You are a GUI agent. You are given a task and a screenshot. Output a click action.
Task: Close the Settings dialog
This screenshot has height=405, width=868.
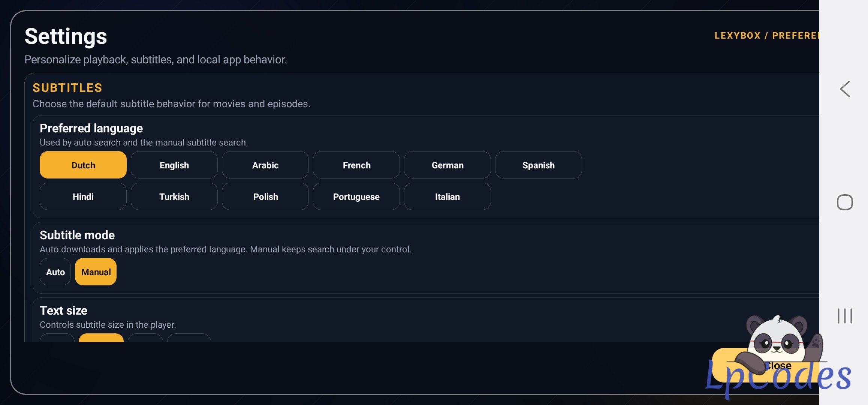[765, 366]
